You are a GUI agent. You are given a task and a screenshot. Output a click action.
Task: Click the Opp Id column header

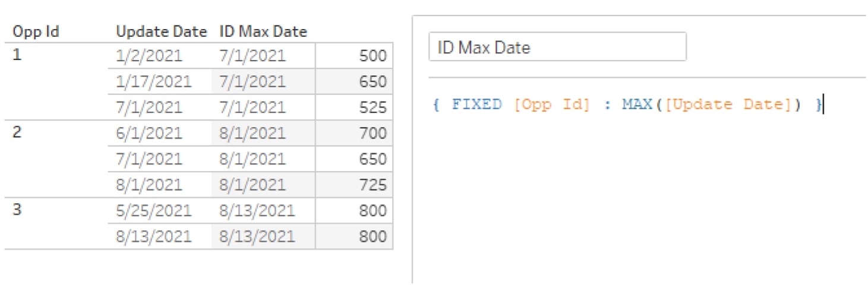36,31
